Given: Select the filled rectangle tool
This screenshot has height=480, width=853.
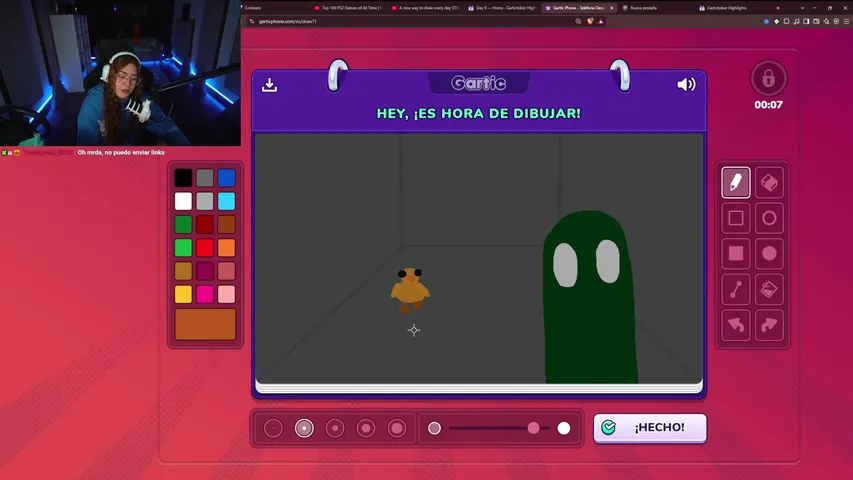Looking at the screenshot, I should [x=735, y=254].
